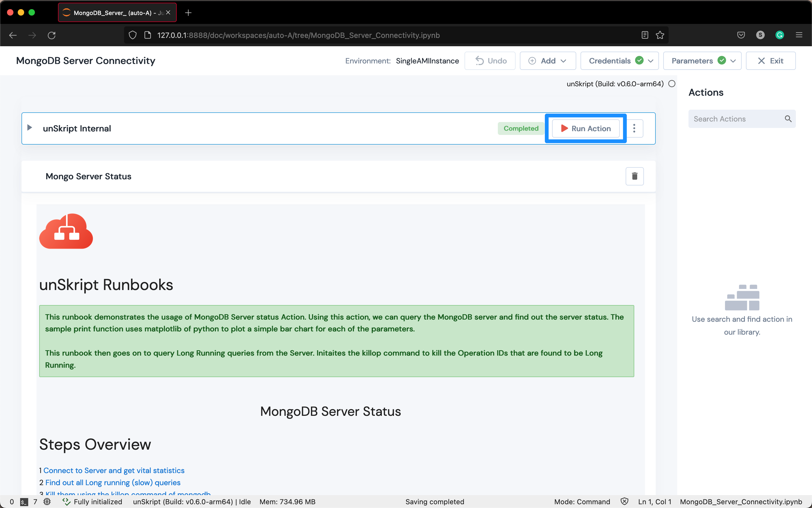Close the MongoDB_Server_ browser tab
Image resolution: width=812 pixels, height=508 pixels.
point(168,12)
